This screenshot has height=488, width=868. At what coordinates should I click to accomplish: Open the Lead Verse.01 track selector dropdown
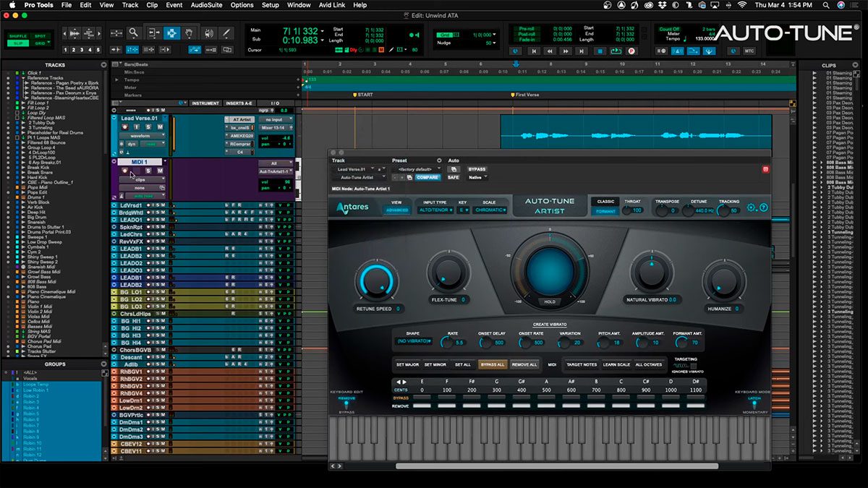tap(353, 169)
